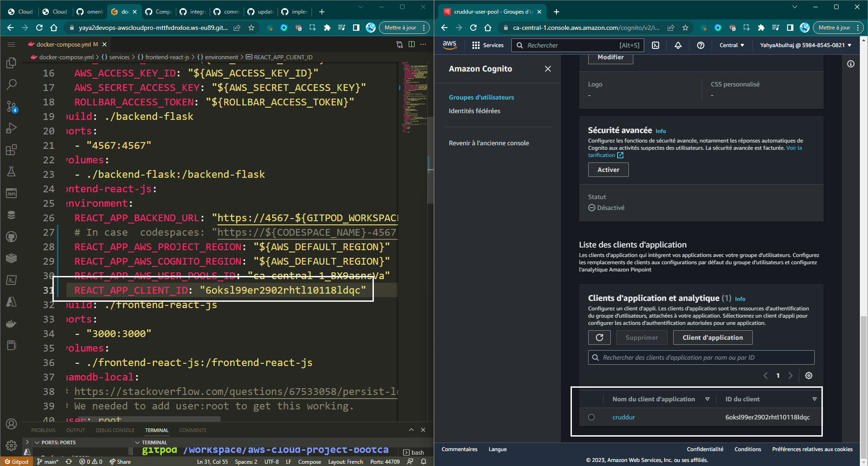Open the Testing flask view
868x466 pixels.
coord(11,171)
